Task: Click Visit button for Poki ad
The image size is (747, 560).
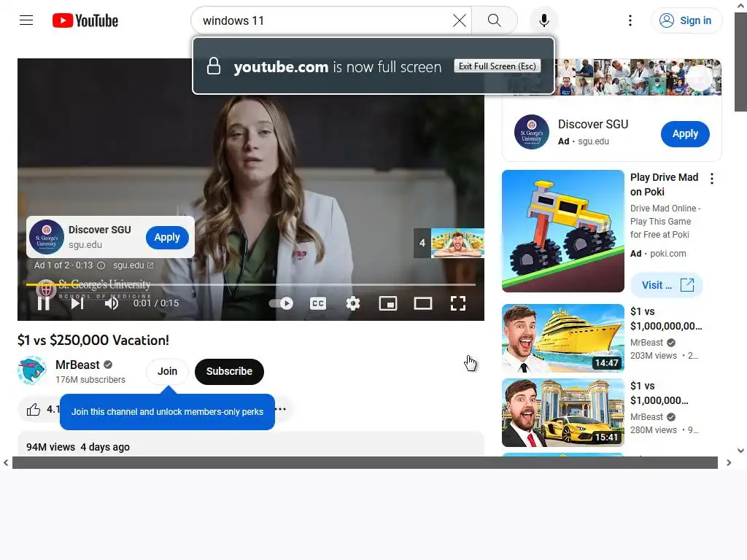Action: [x=667, y=285]
